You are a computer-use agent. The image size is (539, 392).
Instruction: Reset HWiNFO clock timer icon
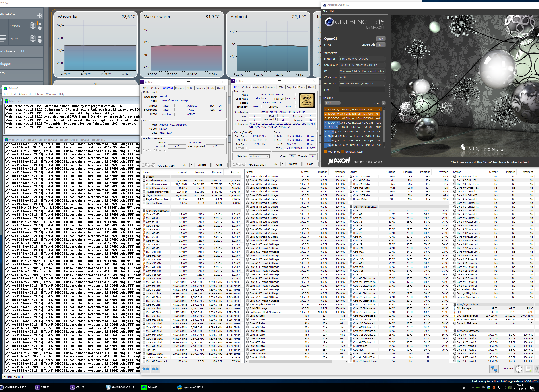518,369
